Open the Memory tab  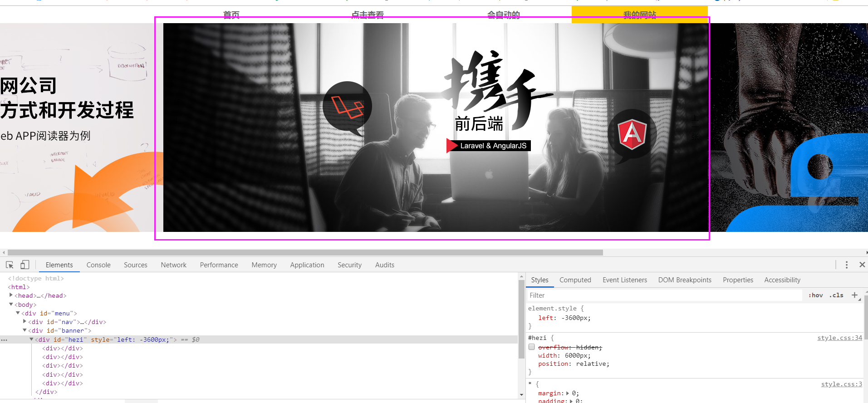point(264,265)
